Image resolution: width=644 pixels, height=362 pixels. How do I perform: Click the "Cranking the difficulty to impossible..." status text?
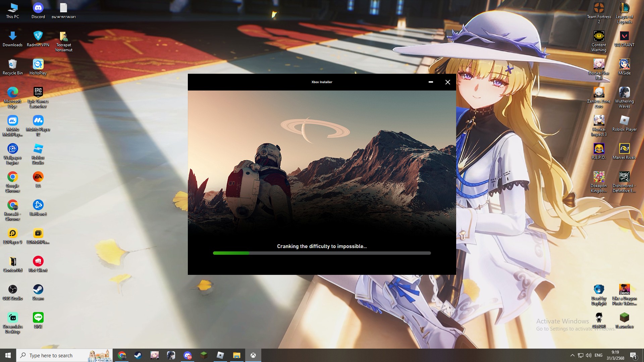[322, 246]
